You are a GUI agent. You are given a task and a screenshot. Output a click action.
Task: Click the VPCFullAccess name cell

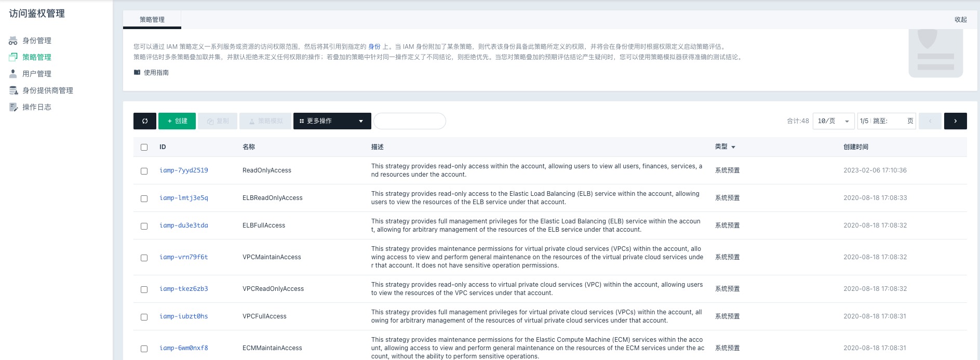click(x=264, y=316)
